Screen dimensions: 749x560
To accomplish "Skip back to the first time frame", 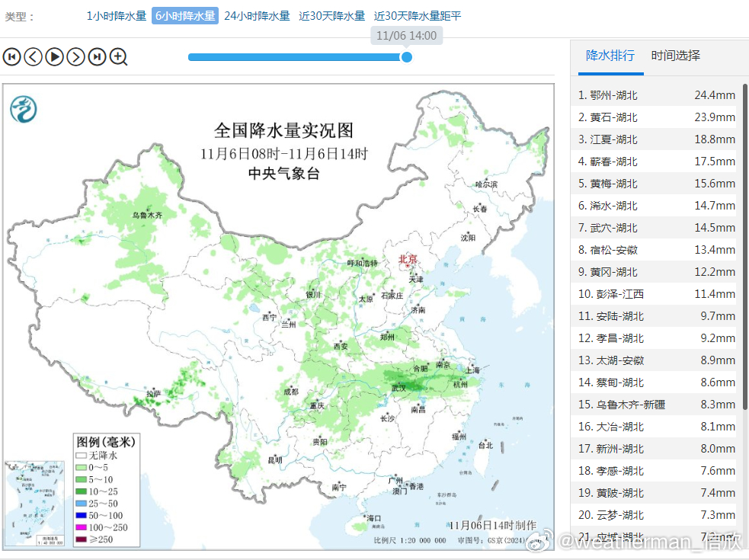I will 11,56.
